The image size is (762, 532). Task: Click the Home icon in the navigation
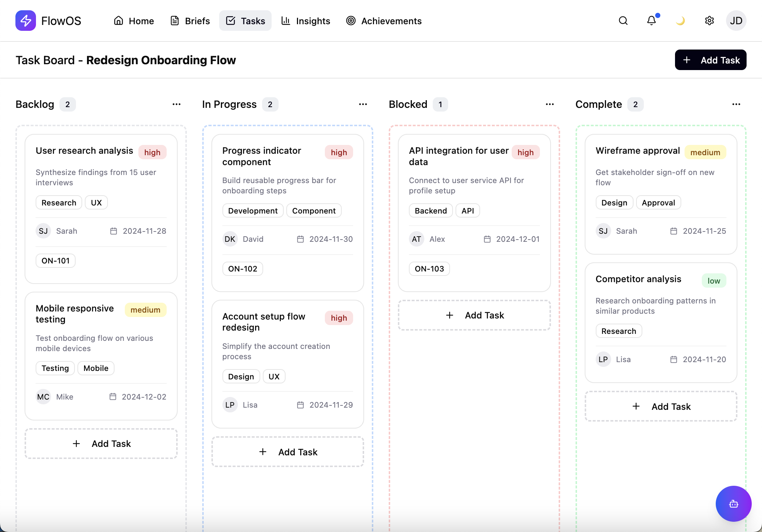click(x=118, y=21)
